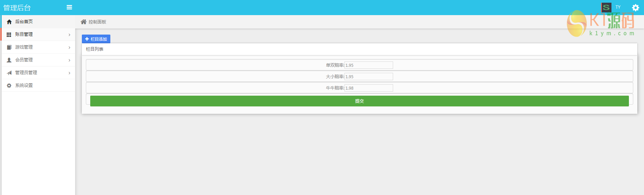Click the plus icon on 栏目添加 button
644x195 pixels.
click(x=87, y=39)
